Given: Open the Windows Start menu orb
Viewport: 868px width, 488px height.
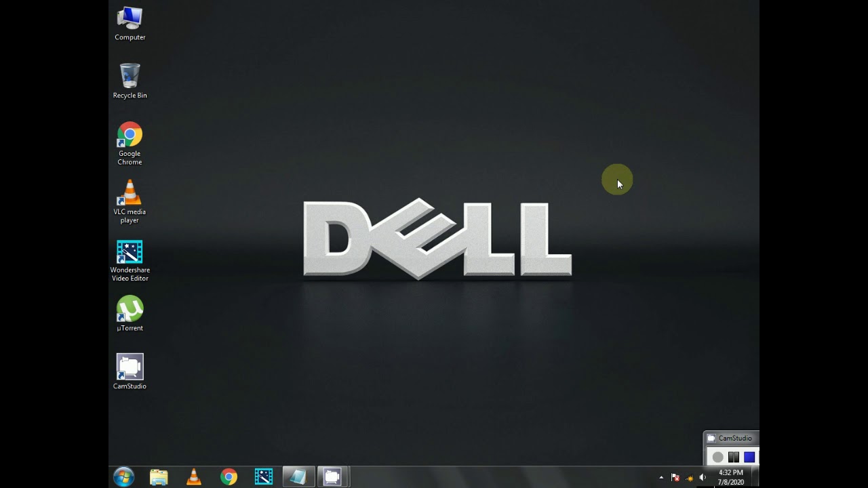Looking at the screenshot, I should tap(123, 477).
